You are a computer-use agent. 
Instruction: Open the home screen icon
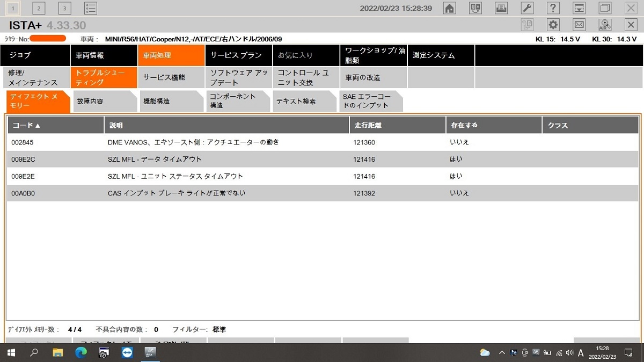450,8
